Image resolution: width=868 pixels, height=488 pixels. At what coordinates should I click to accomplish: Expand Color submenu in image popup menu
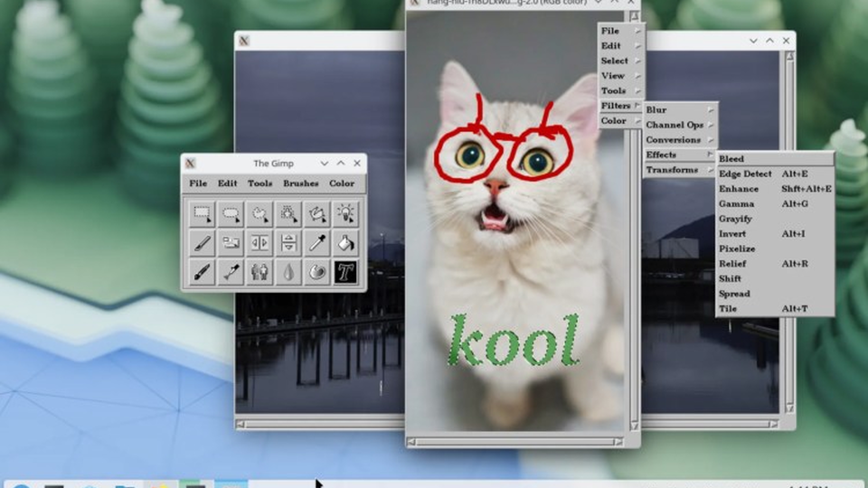619,120
